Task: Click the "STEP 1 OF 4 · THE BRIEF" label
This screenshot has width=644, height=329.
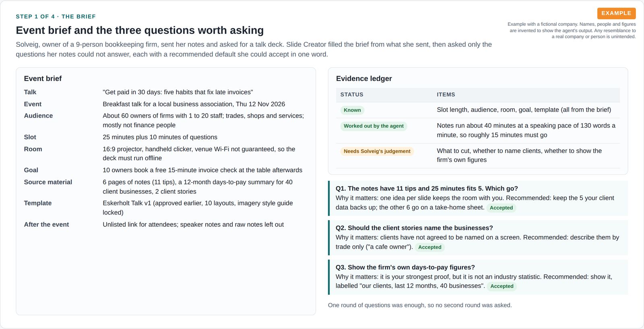Action: click(56, 17)
